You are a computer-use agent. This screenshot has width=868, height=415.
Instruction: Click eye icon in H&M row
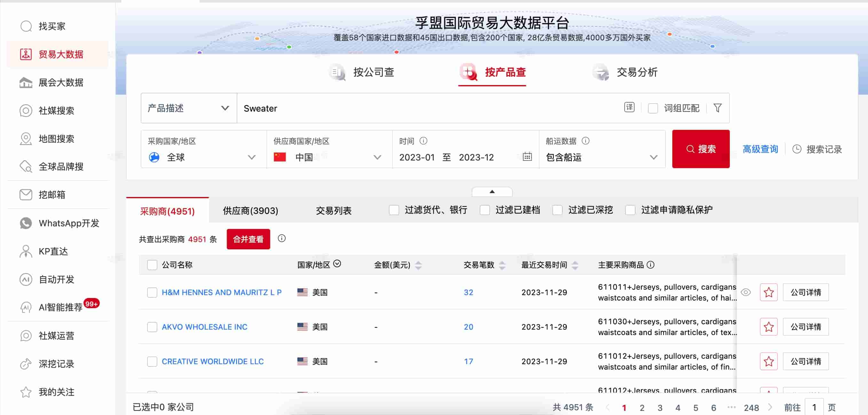746,292
